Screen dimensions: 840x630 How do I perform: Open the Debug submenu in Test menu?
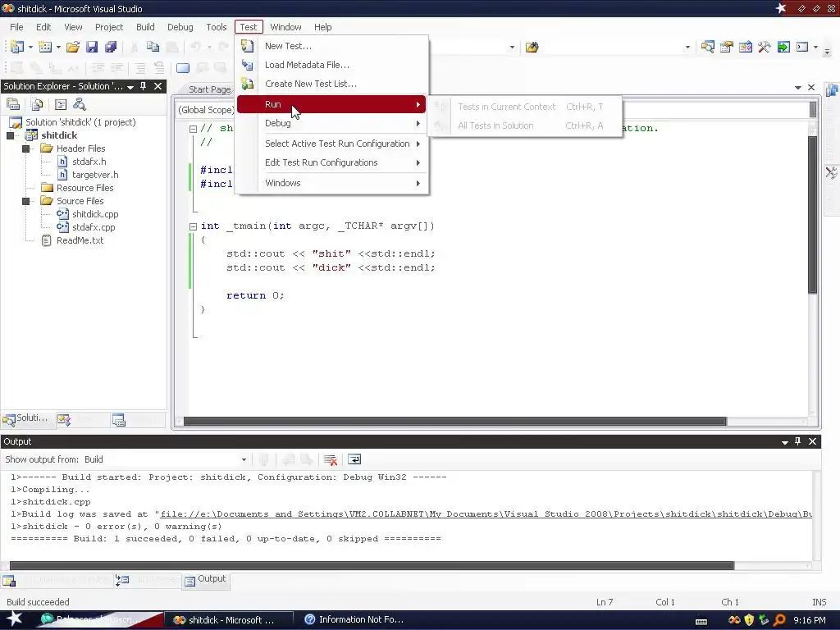331,123
